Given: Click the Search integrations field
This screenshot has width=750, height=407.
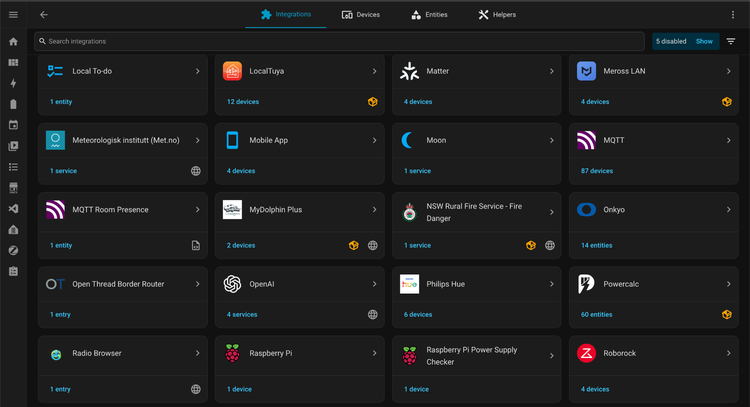Looking at the screenshot, I should 339,42.
